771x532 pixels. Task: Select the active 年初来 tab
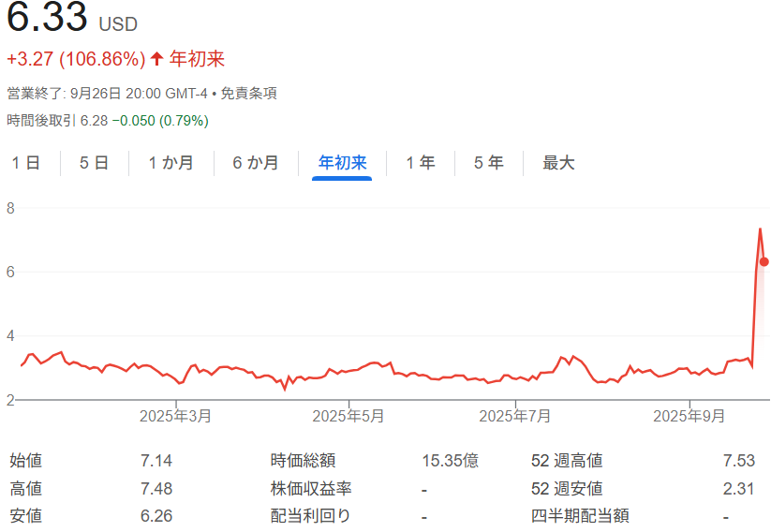(342, 163)
